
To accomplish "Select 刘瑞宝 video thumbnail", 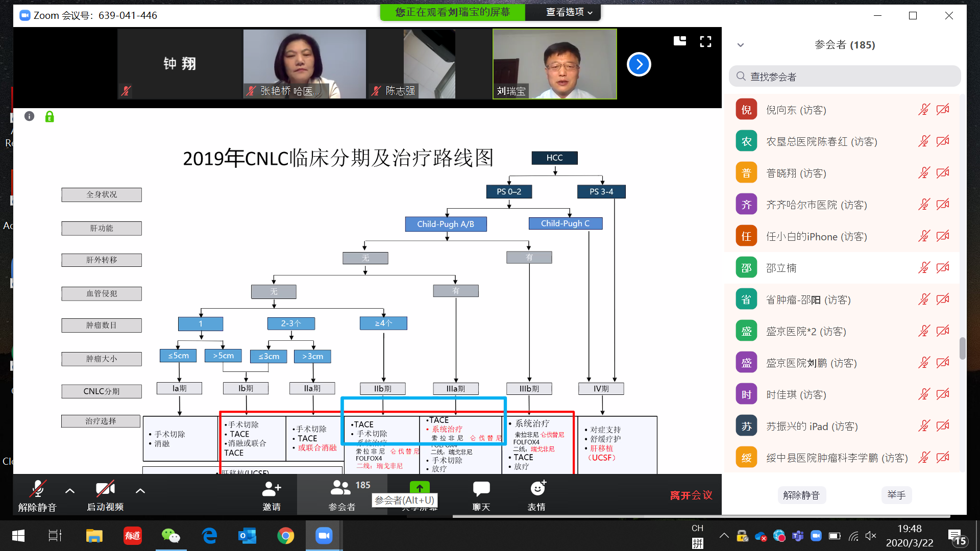I will 555,64.
